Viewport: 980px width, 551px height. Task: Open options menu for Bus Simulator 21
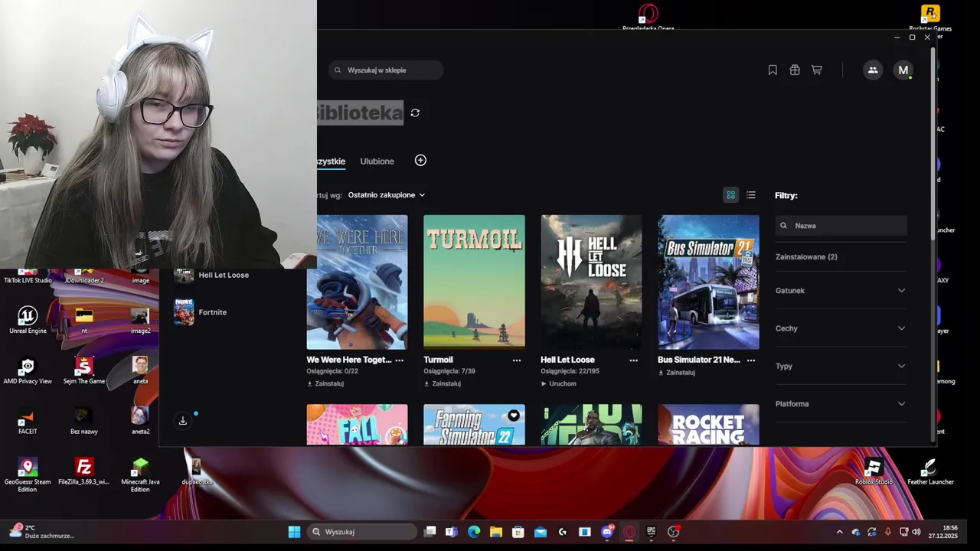click(x=751, y=360)
